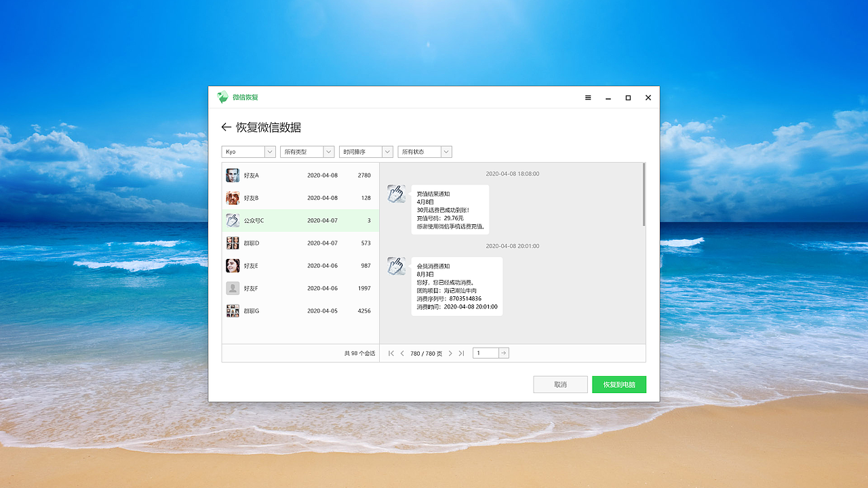Go to the next message page

(x=450, y=353)
